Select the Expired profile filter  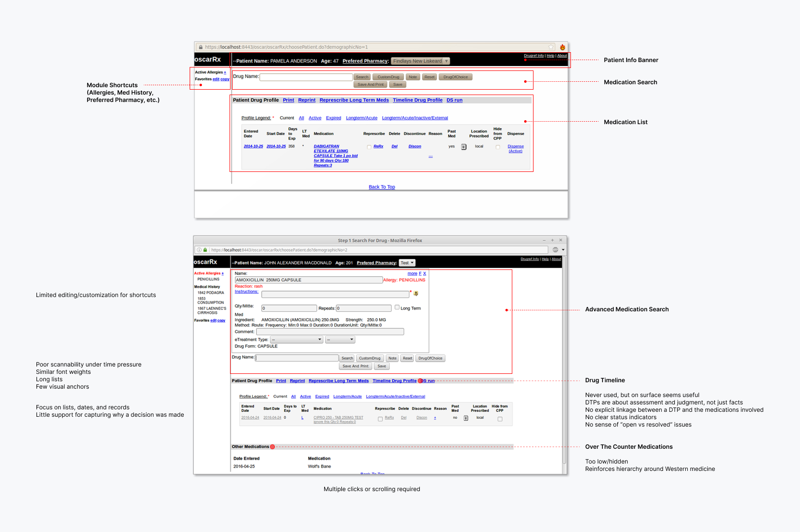tap(333, 118)
